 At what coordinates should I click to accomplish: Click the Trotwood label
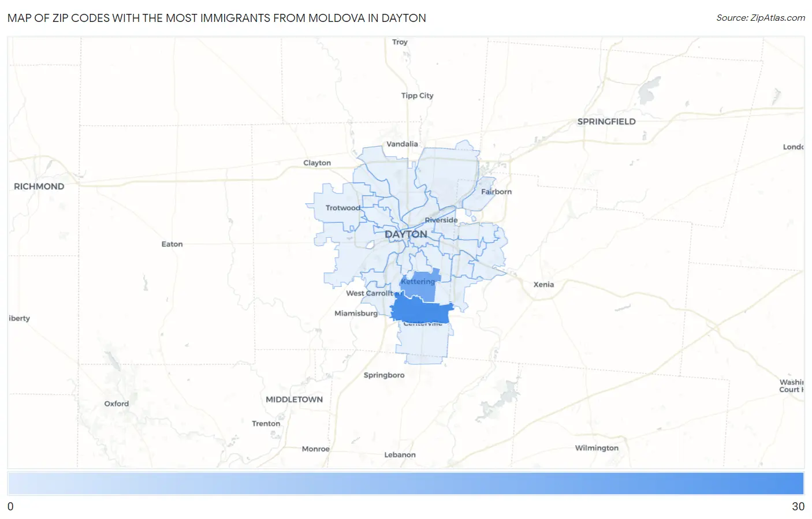point(342,208)
